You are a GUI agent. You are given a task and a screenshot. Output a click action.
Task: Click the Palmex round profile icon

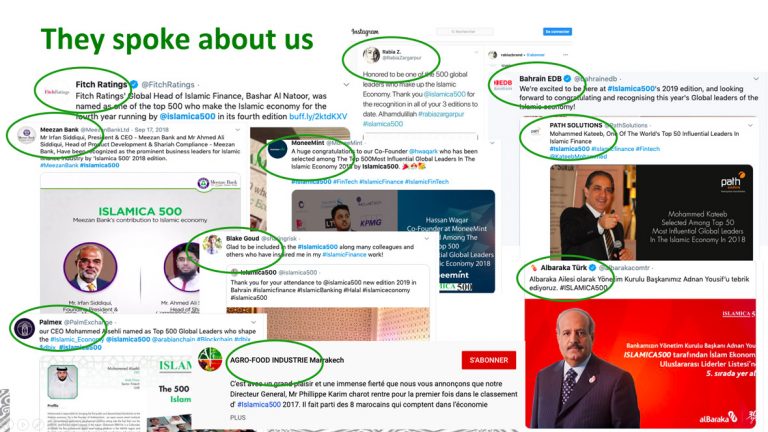(x=24, y=328)
